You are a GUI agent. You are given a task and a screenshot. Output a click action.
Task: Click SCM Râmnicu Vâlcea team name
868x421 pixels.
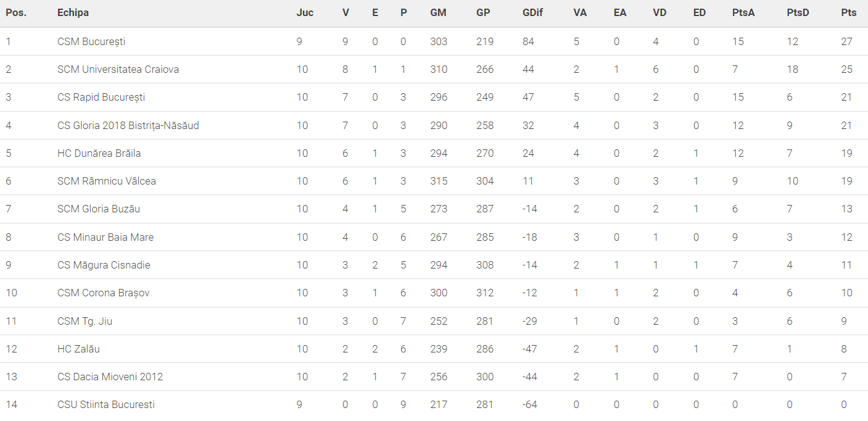[106, 181]
